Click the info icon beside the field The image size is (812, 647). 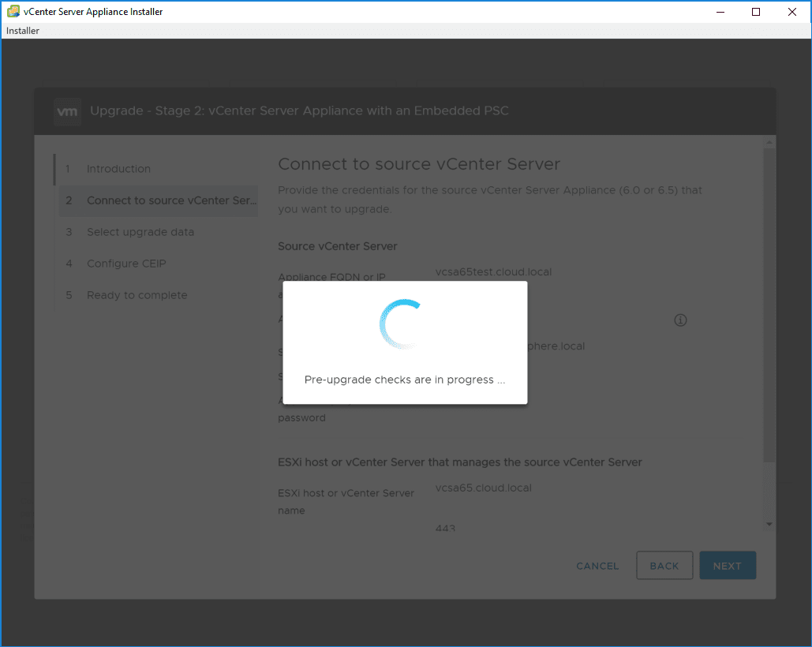click(x=680, y=320)
